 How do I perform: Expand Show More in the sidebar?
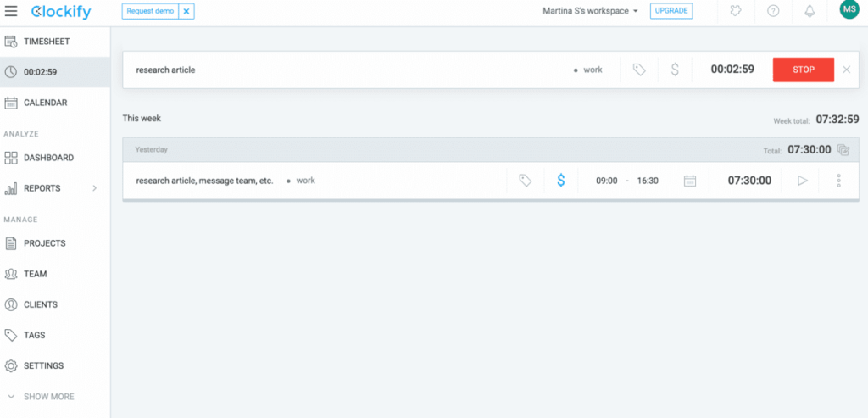pos(41,397)
